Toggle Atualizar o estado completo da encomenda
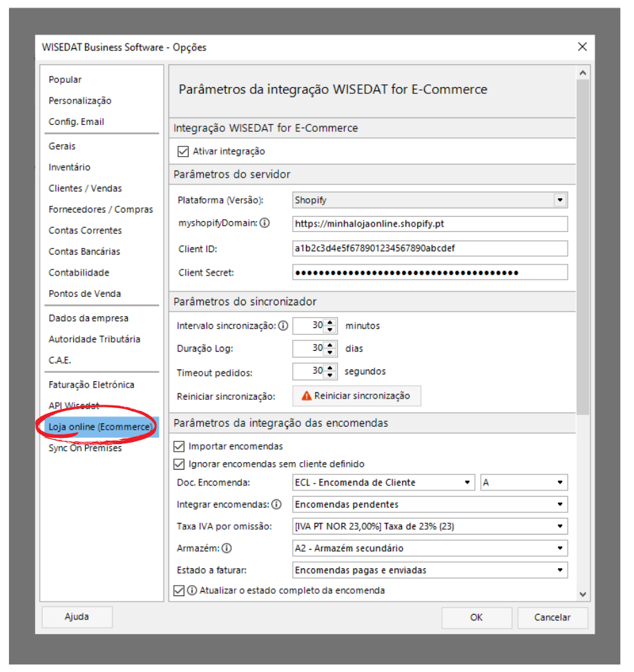Screen dimensions: 634x672 (179, 591)
